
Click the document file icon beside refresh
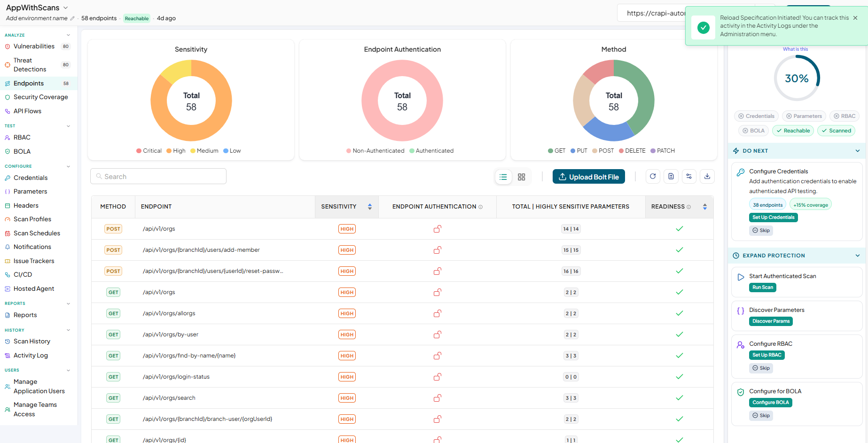click(x=671, y=177)
